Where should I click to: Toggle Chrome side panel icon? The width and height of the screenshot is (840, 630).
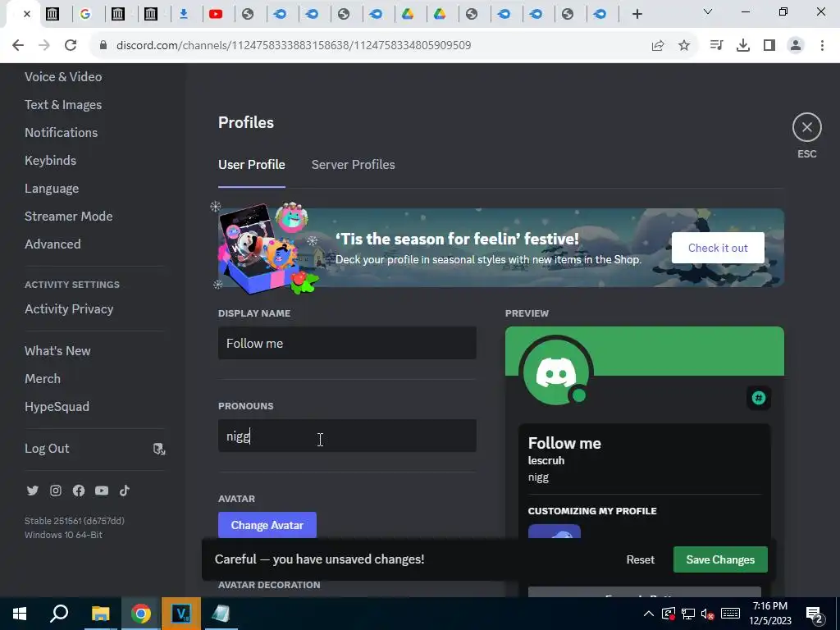click(769, 45)
